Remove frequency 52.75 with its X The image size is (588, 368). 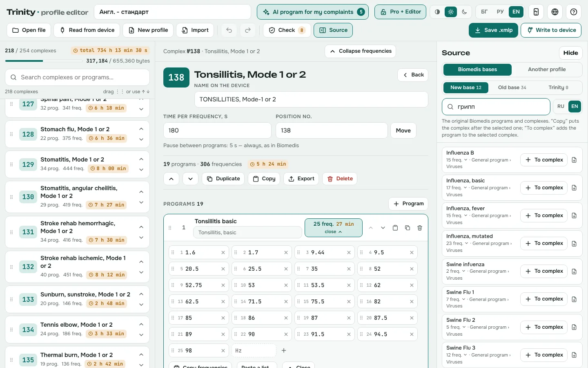(x=223, y=285)
